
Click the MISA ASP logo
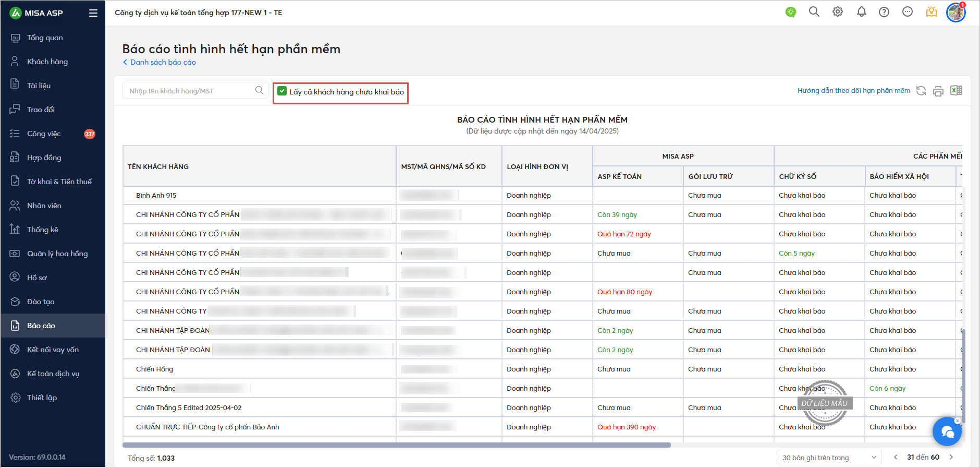coord(36,13)
